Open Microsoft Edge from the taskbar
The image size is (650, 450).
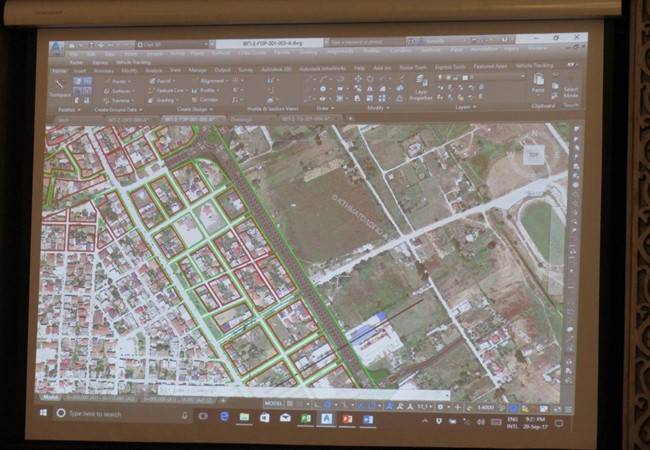pos(224,417)
